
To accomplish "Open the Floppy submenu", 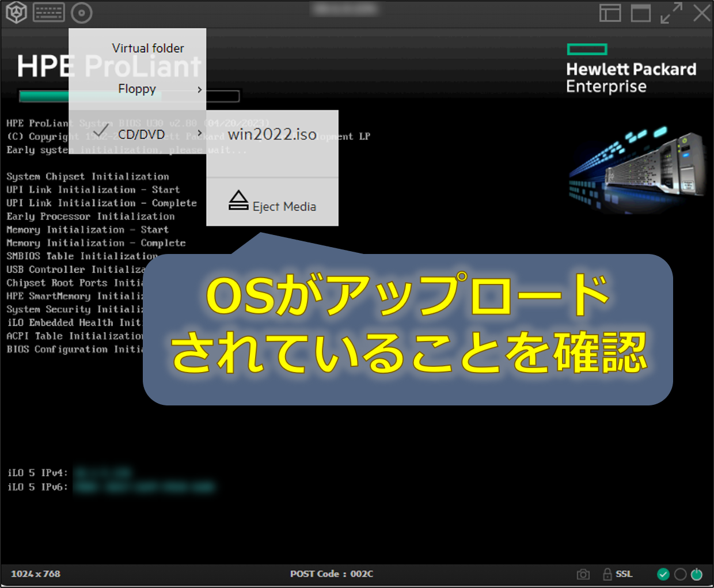I will coord(137,89).
